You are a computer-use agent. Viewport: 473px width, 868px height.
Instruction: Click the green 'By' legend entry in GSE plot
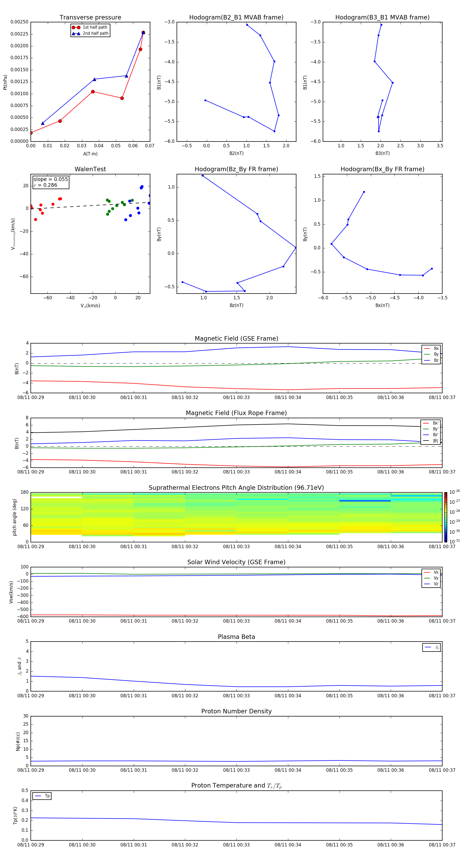(x=431, y=354)
